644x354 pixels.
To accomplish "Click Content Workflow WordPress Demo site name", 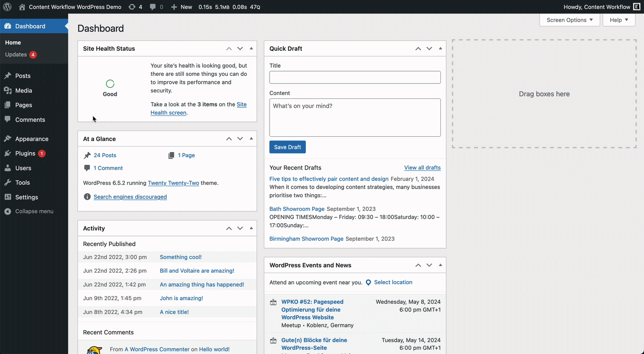I will click(75, 7).
